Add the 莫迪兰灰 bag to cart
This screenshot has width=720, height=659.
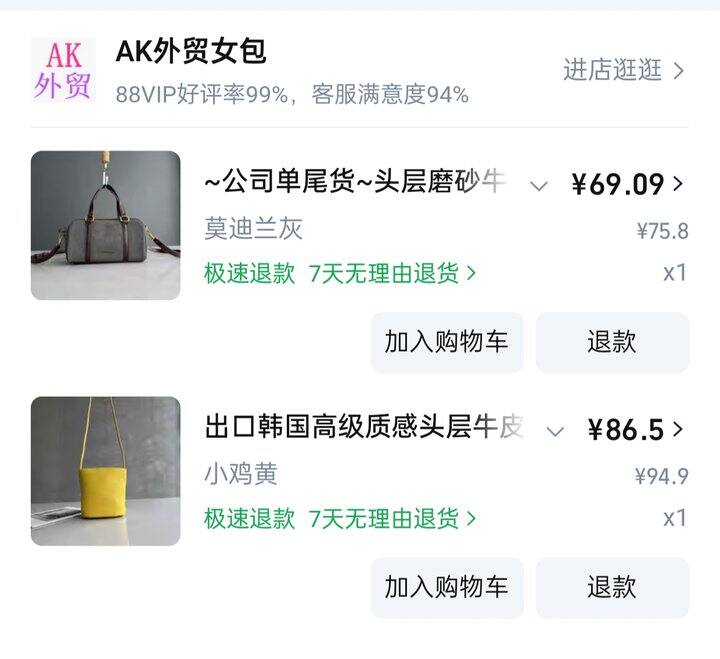coord(446,342)
